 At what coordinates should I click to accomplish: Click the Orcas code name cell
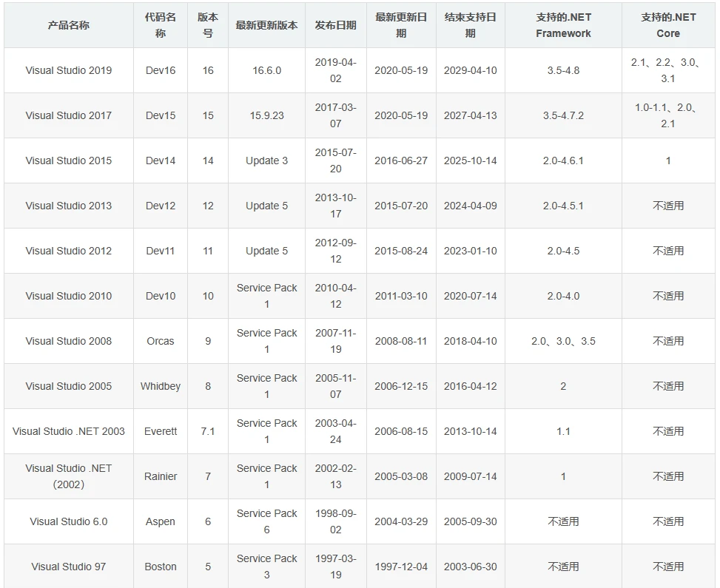point(161,341)
